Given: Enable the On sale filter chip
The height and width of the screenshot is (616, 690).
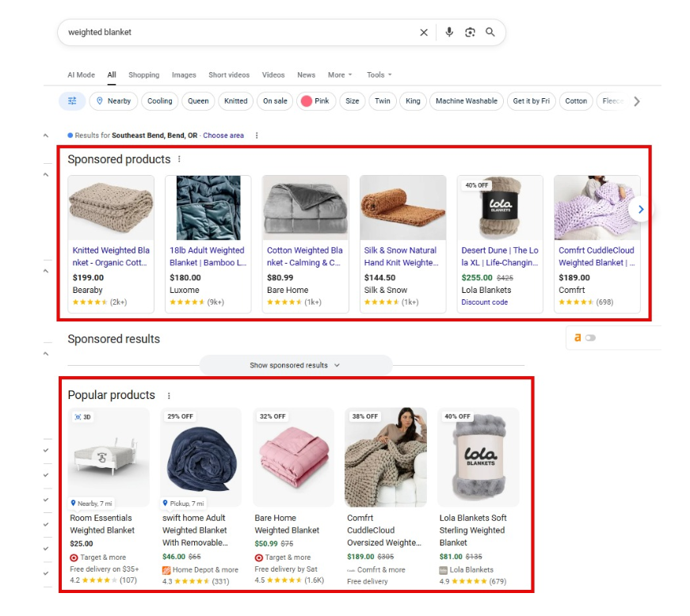Looking at the screenshot, I should (x=275, y=101).
